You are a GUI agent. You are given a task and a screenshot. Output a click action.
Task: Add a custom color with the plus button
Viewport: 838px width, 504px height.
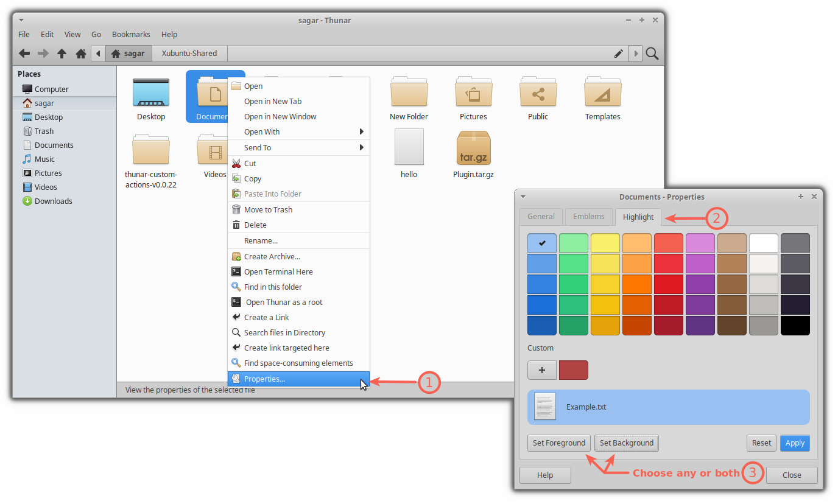pyautogui.click(x=542, y=369)
